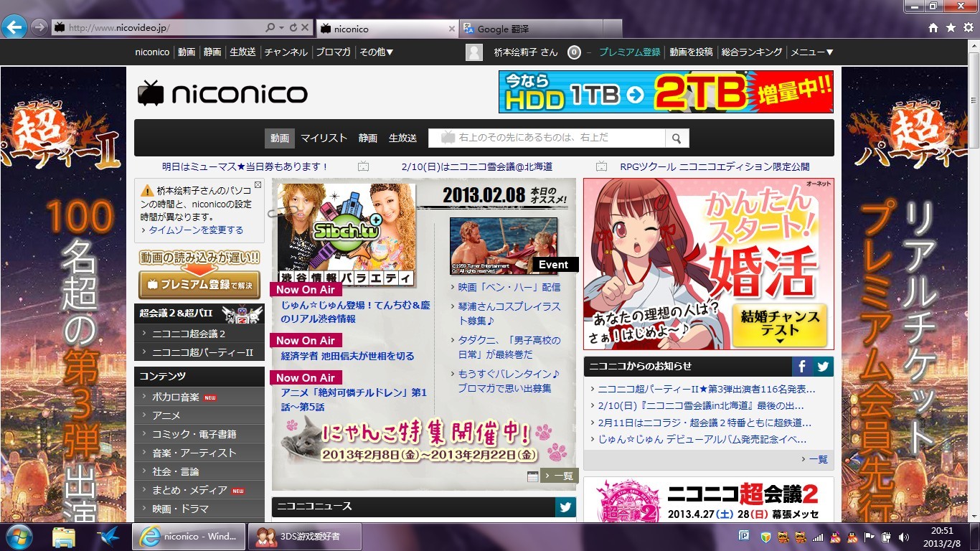This screenshot has height=551, width=980.
Task: Open the Sibch.tv thumbnail image
Action: (x=347, y=235)
